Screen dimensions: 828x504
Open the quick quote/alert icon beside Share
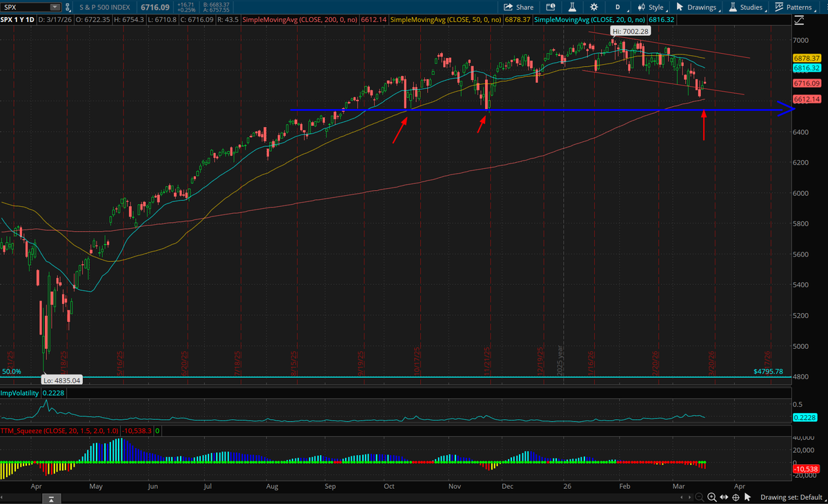point(550,8)
